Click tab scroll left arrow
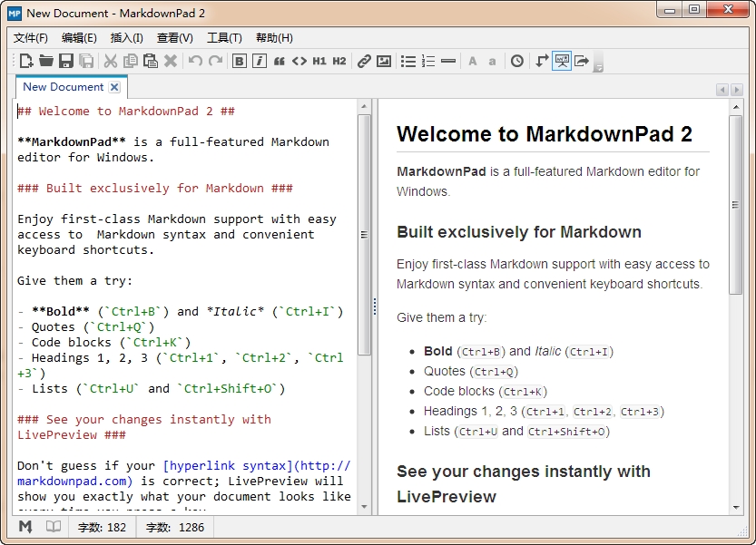The width and height of the screenshot is (756, 545). [x=722, y=90]
